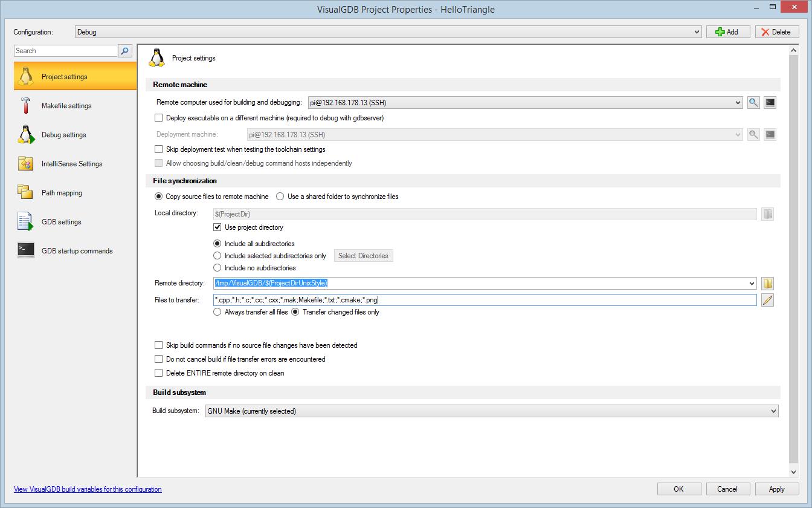The height and width of the screenshot is (508, 812).
Task: Go to Path mapping page
Action: (76, 193)
